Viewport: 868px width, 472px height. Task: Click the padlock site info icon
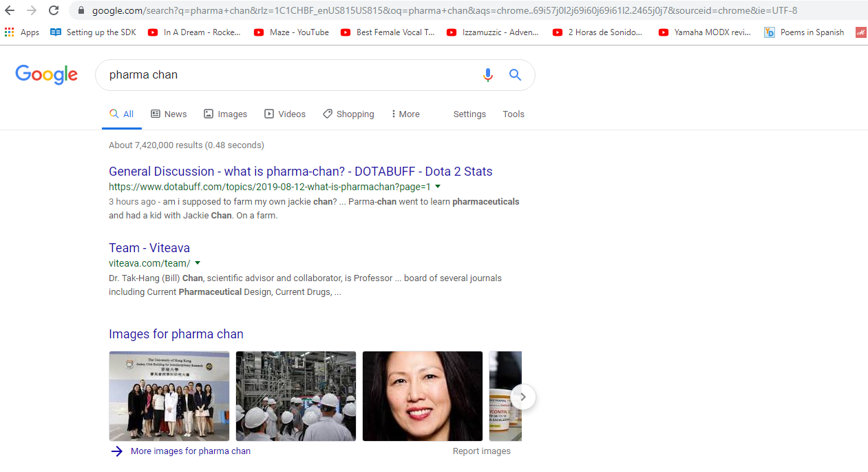click(x=81, y=10)
